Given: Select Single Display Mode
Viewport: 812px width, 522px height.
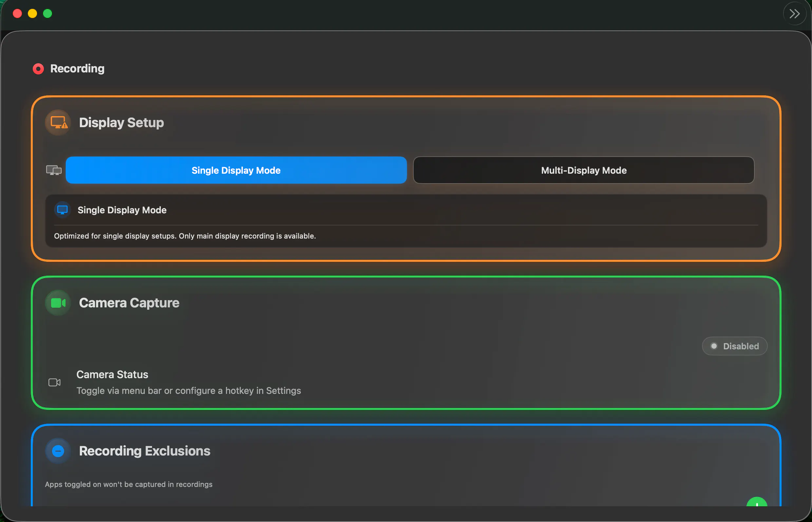Looking at the screenshot, I should coord(236,170).
